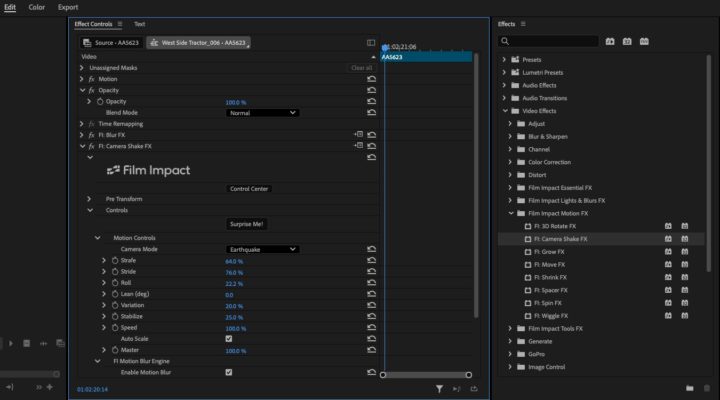The image size is (720, 400).
Task: Open Effects panel menu icon
Action: [x=523, y=24]
